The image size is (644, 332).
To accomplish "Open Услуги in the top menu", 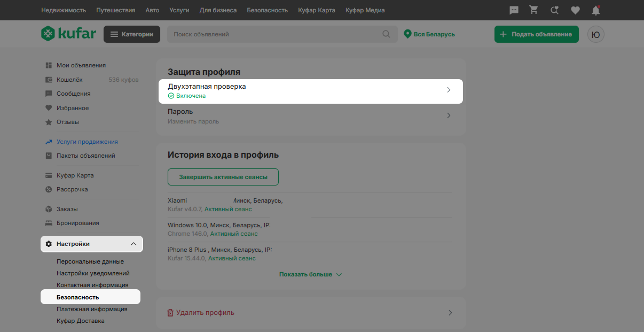I will click(x=179, y=10).
